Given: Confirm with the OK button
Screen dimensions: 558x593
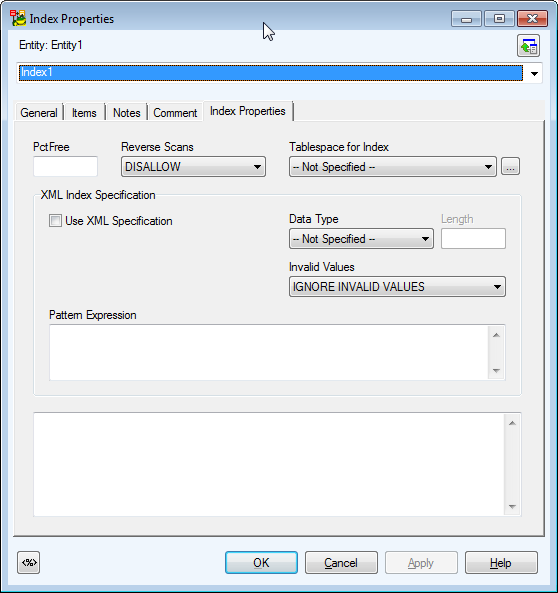Looking at the screenshot, I should (261, 562).
